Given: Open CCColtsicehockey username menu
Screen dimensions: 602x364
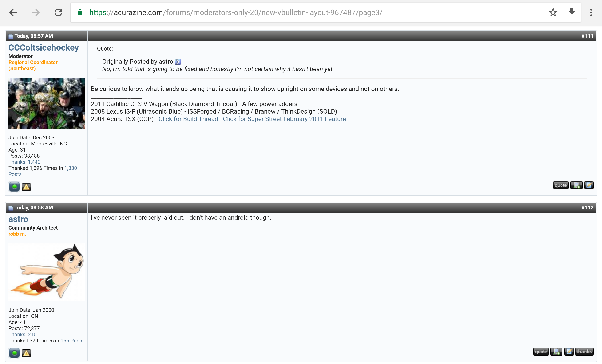Looking at the screenshot, I should 44,48.
